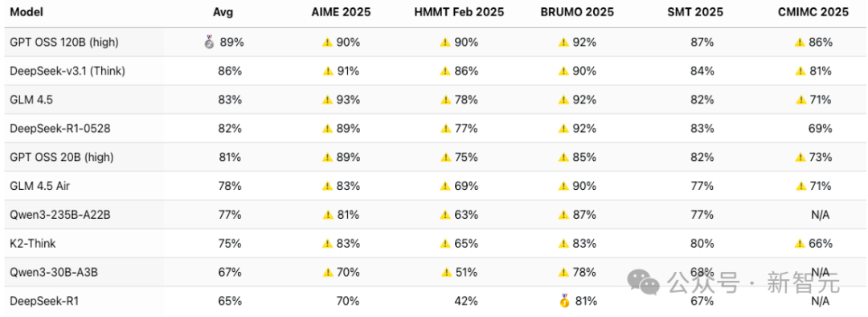Sort by the Avg column header
The image size is (868, 317).
pyautogui.click(x=223, y=13)
